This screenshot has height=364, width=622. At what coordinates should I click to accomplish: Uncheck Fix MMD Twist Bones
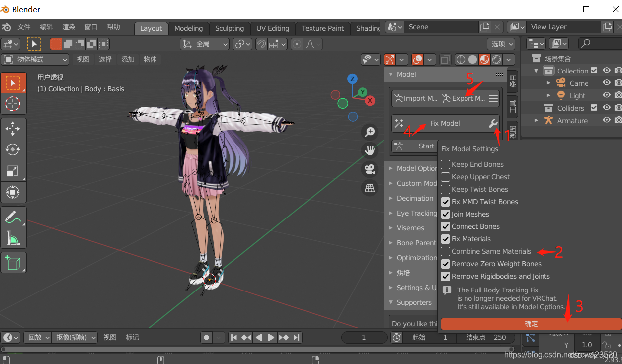[x=446, y=202]
